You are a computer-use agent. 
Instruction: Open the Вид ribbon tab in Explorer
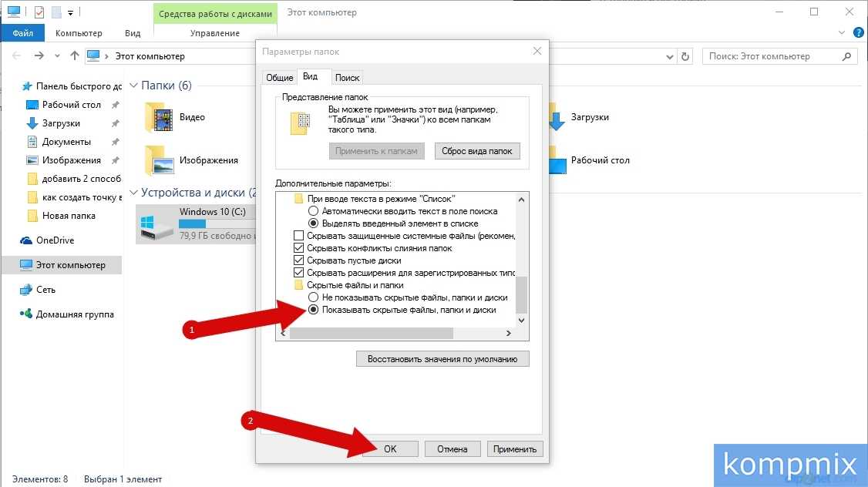tap(133, 33)
